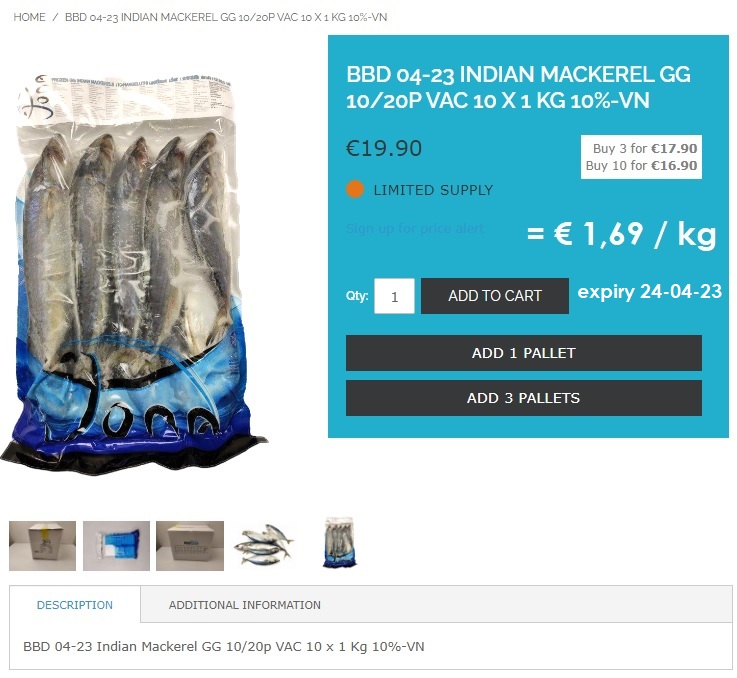Click the main vacuum-packed mackerel product image

coord(134,274)
